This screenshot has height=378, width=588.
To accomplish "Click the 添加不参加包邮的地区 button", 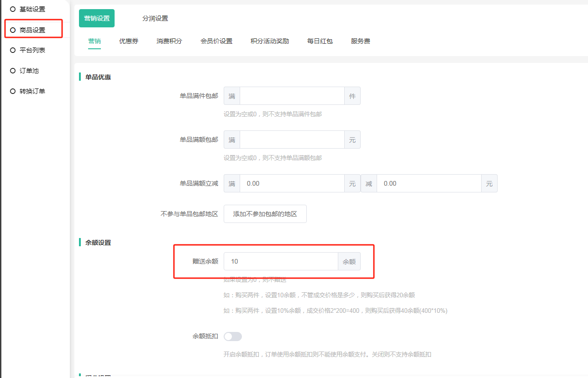I will click(265, 214).
